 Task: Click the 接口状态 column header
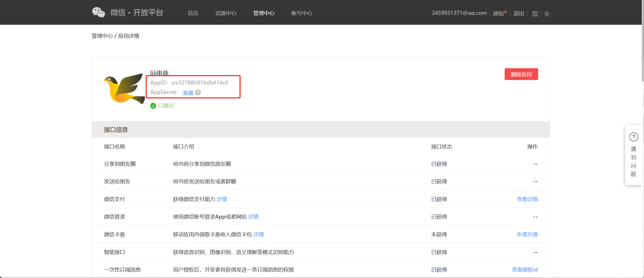tap(442, 146)
